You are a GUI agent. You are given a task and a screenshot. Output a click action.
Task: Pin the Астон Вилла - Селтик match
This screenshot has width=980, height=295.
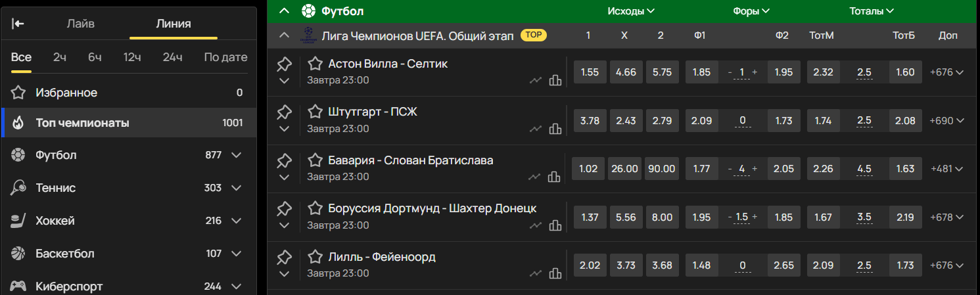pyautogui.click(x=284, y=64)
